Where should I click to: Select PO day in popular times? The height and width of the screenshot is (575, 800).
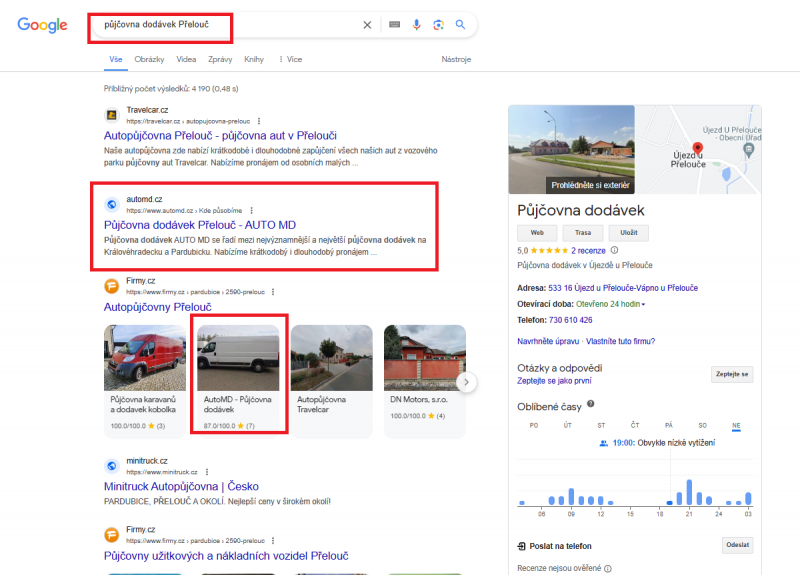tap(534, 426)
